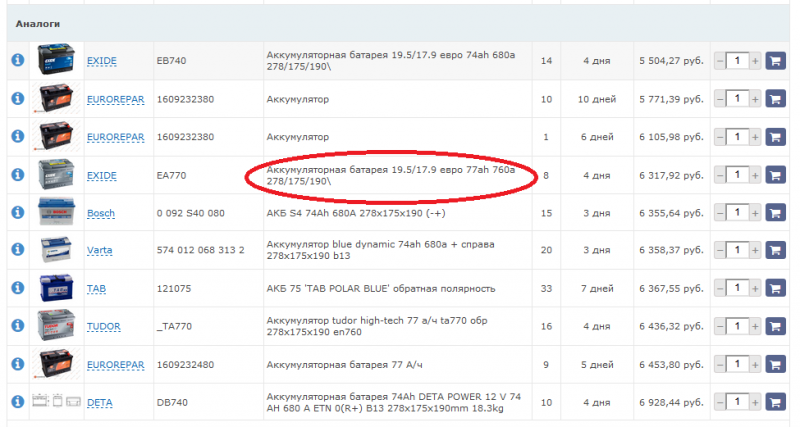Select part number "574 012 068 313 2"
The height and width of the screenshot is (427, 800).
201,250
